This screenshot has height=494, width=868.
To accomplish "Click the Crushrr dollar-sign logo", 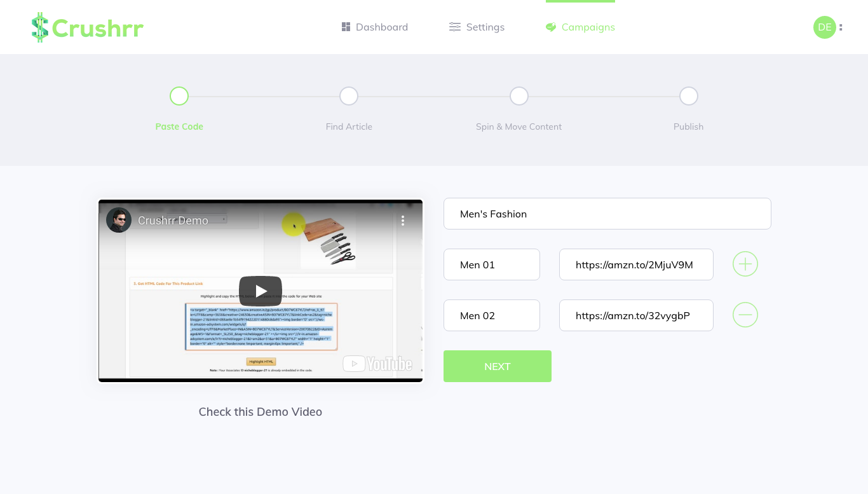I will tap(87, 27).
